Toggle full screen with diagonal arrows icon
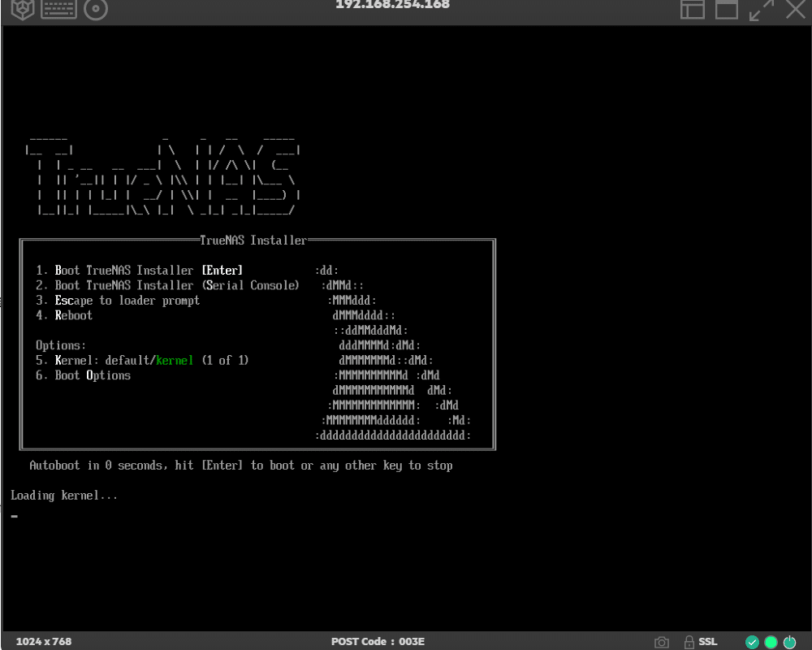This screenshot has width=812, height=650. (x=762, y=10)
